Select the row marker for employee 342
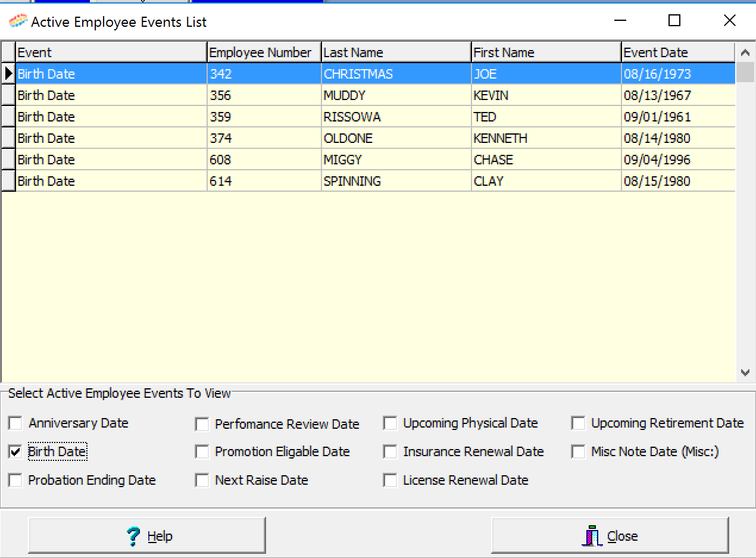 coord(8,74)
